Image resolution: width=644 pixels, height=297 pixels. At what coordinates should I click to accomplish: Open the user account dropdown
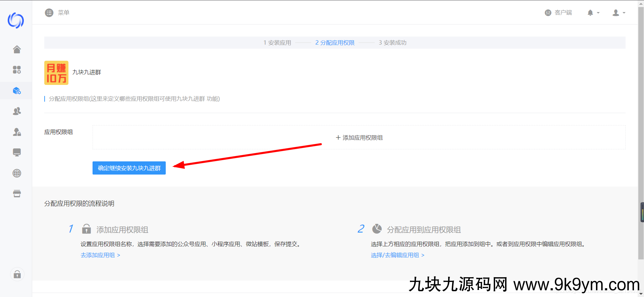(x=619, y=13)
